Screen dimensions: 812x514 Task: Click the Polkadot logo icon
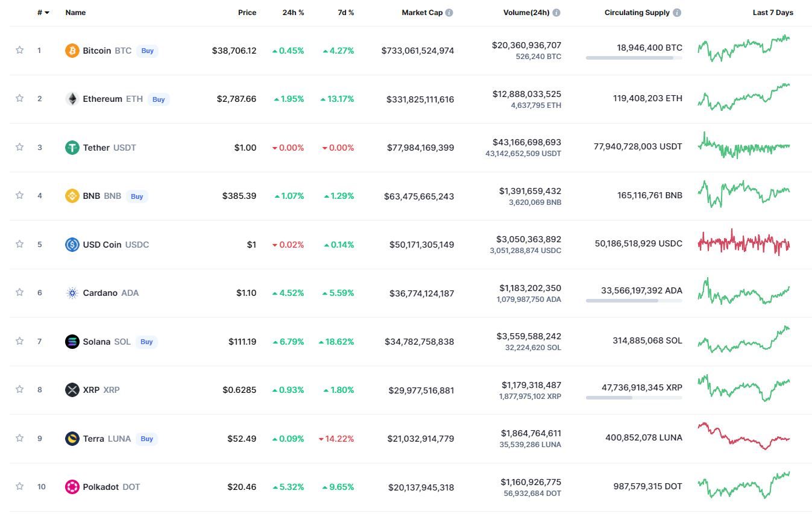72,487
